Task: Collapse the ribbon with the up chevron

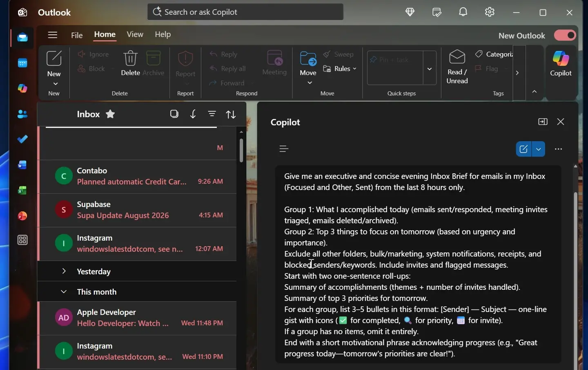Action: [535, 92]
